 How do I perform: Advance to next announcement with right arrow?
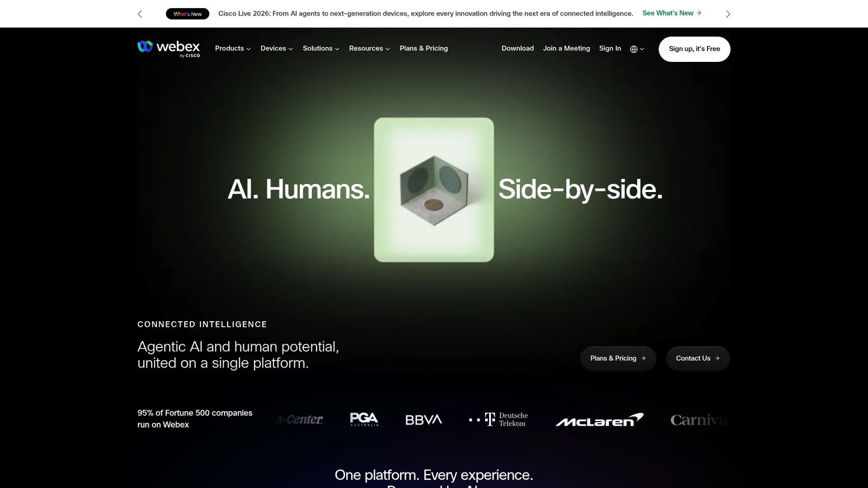728,14
